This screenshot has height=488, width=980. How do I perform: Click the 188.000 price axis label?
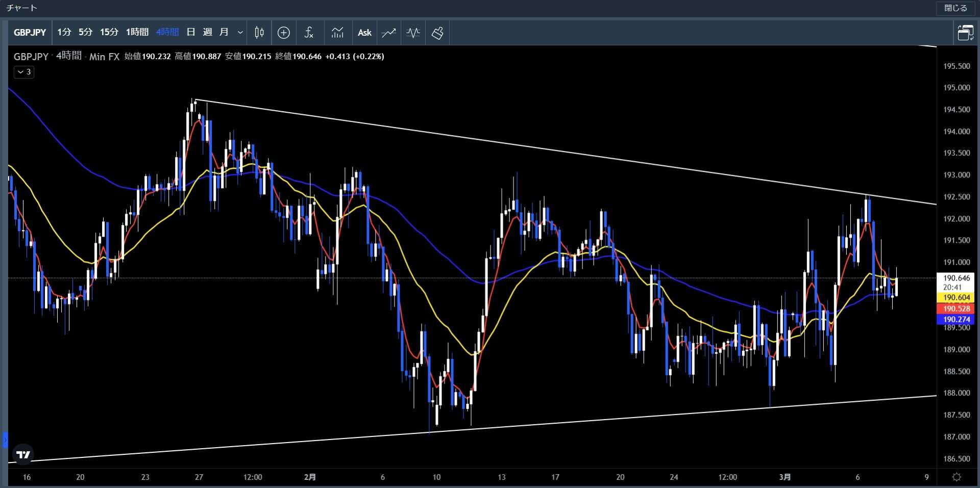(957, 393)
